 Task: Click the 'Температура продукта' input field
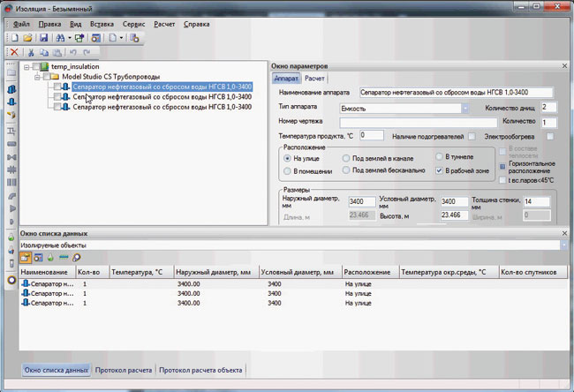pos(370,135)
